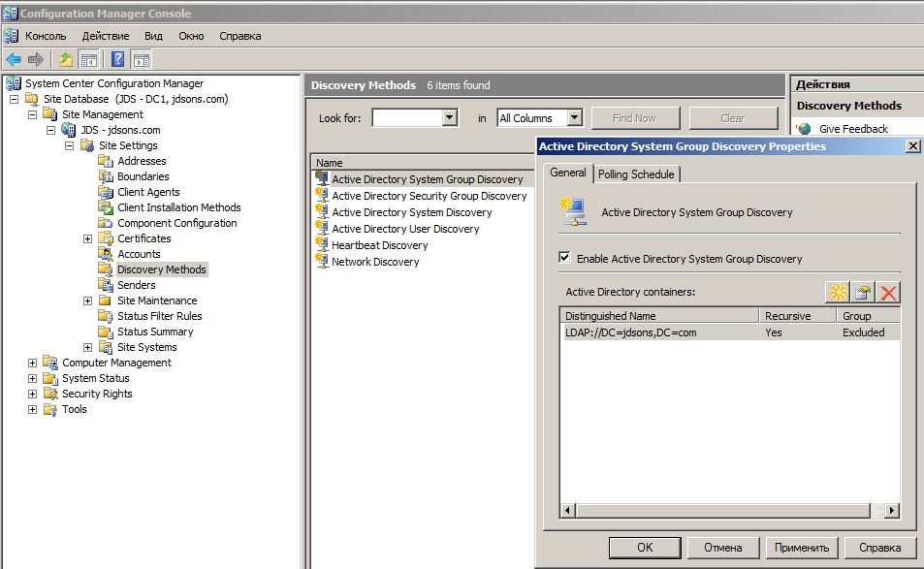Viewport: 924px width, 569px height.
Task: Expand the System Status node
Action: click(32, 378)
